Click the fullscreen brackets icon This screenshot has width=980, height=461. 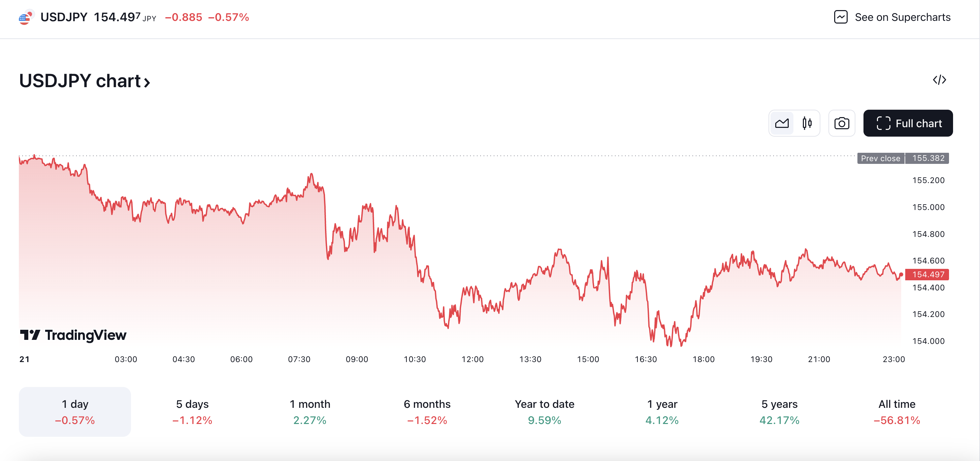click(x=883, y=123)
